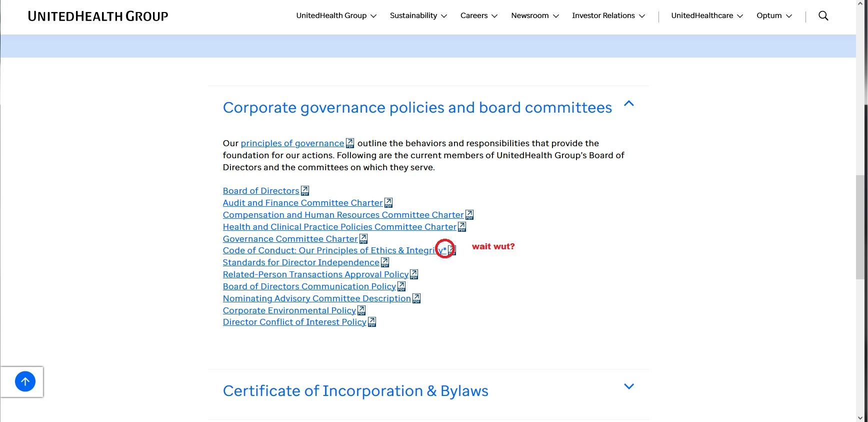Open the Investor Relations dropdown menu
Image resolution: width=868 pixels, height=422 pixels.
coord(608,16)
